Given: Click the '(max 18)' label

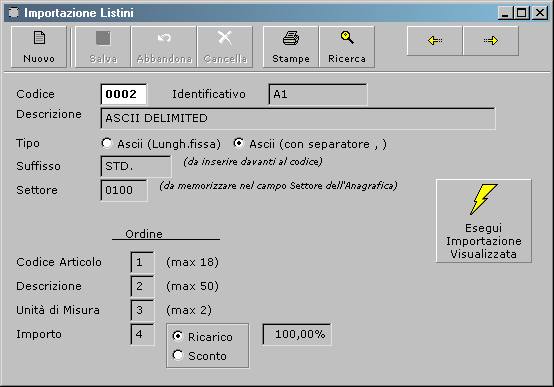Looking at the screenshot, I should pyautogui.click(x=193, y=262).
